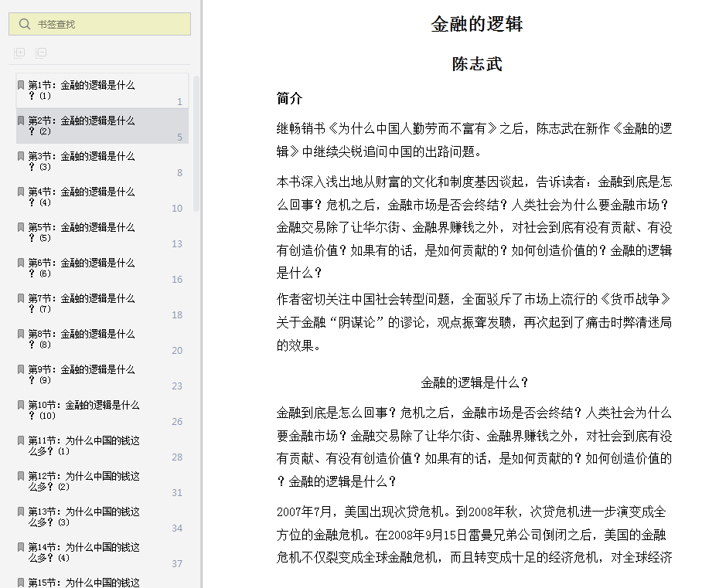Click the 简介 heading in the document
Viewport: 702px width, 588px height.
[290, 98]
